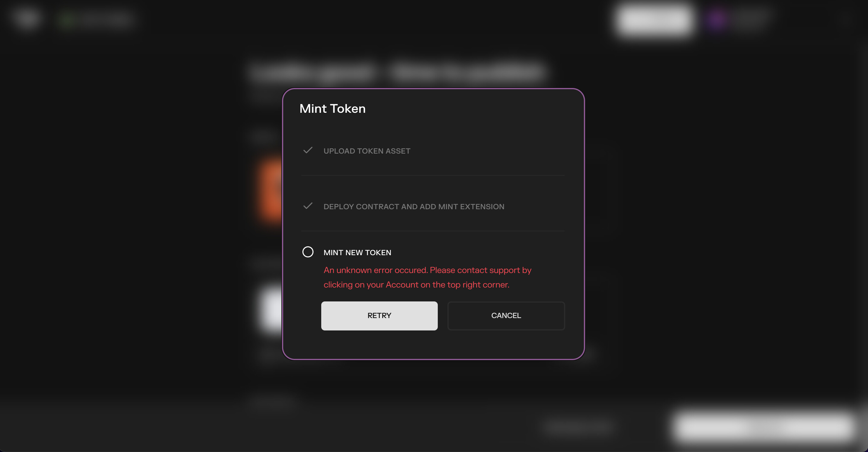
Task: Click the blurred account name beside purple avatar
Action: 750,19
